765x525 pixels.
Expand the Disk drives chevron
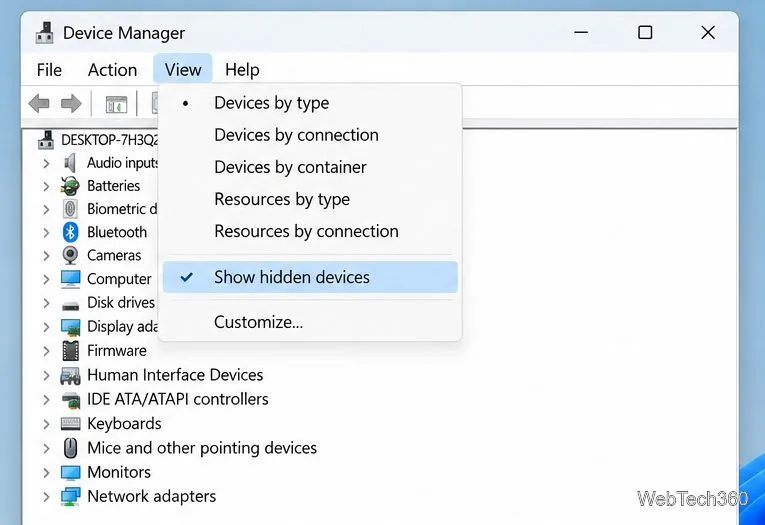(46, 303)
